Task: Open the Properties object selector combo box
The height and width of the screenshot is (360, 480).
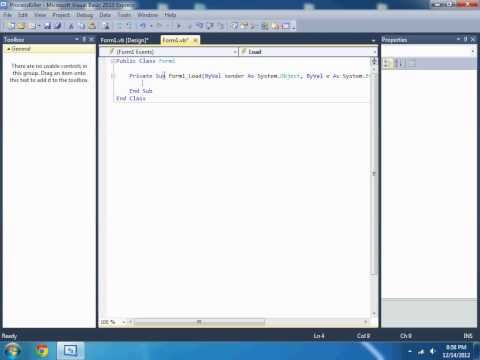Action: pos(429,51)
